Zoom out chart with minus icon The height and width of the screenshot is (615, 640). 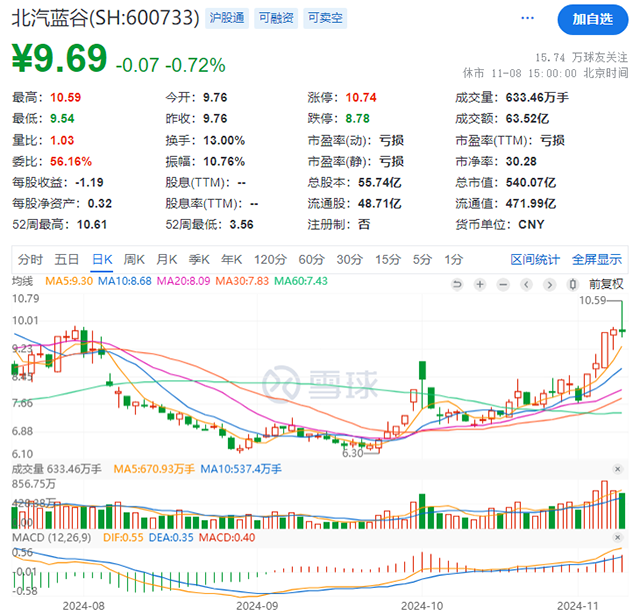point(503,284)
